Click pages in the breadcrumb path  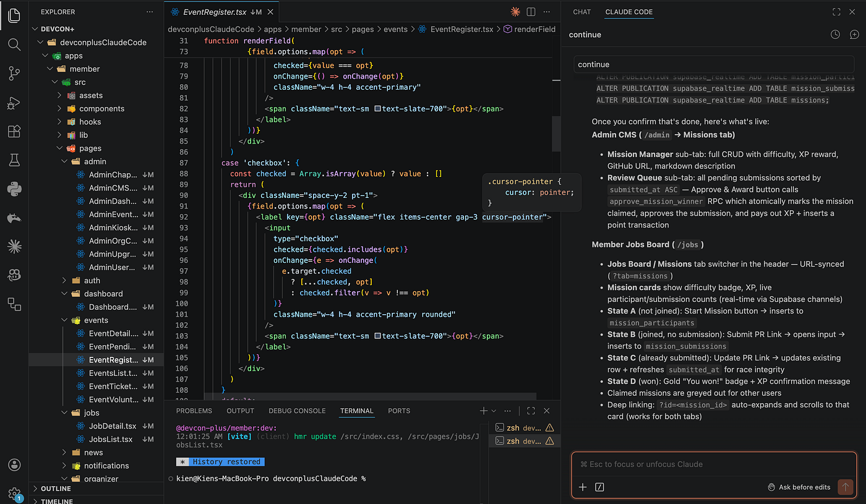(x=362, y=29)
